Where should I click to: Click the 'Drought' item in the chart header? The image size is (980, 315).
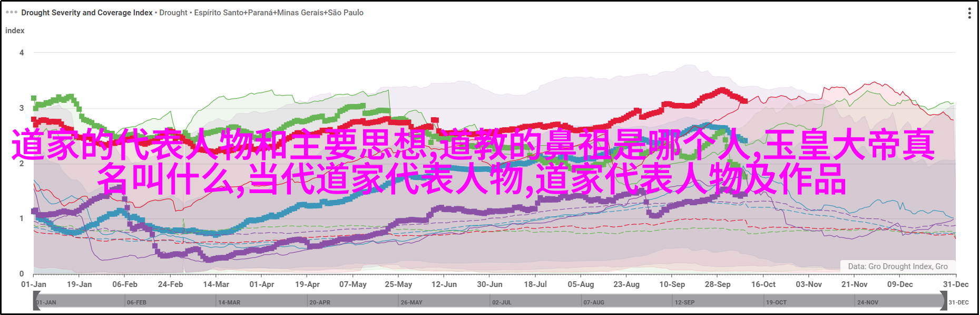click(x=173, y=12)
